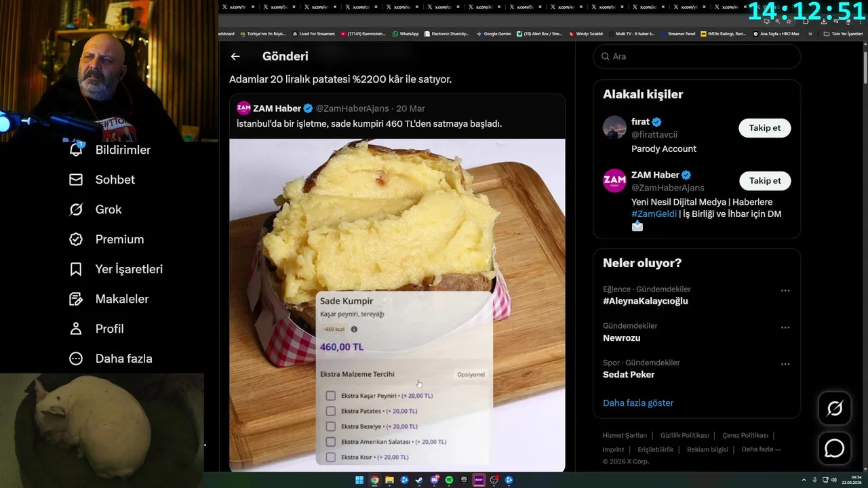868x488 pixels.
Task: Open Chrome from the taskbar
Action: 374,480
